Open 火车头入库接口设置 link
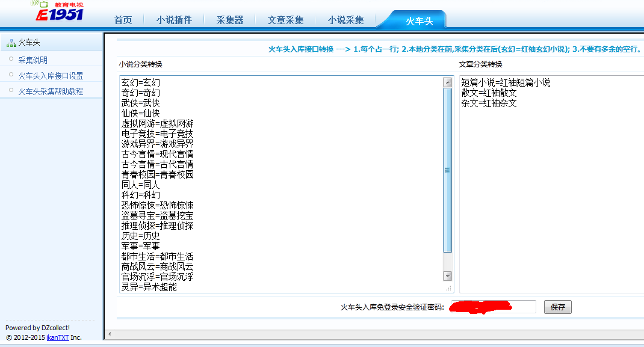The width and height of the screenshot is (644, 347). pyautogui.click(x=51, y=76)
